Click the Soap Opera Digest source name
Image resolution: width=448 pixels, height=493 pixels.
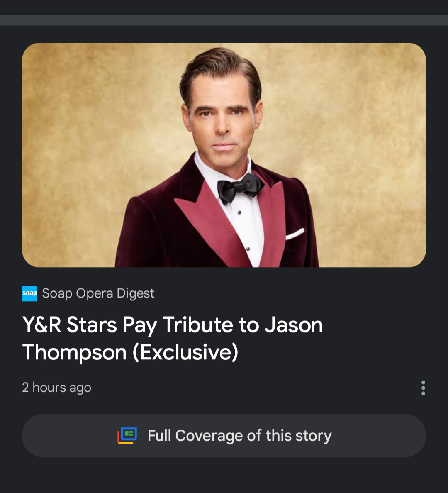tap(98, 293)
